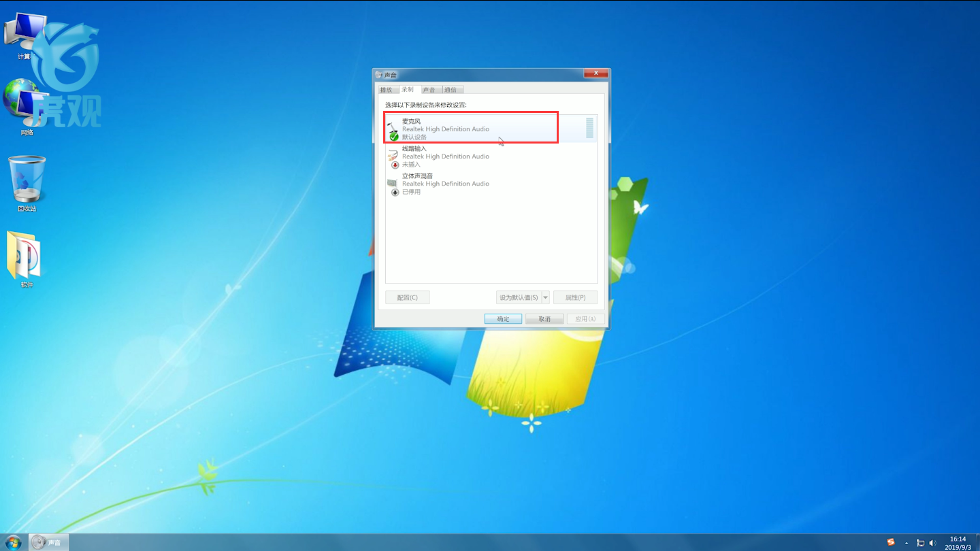Select the 回收站 recycle bin icon

27,184
